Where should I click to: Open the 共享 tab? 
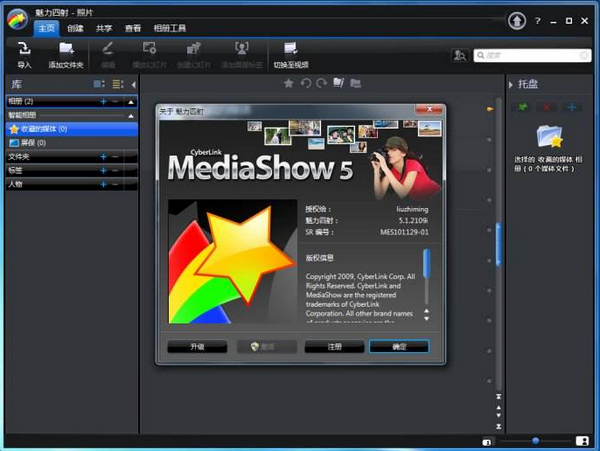104,28
